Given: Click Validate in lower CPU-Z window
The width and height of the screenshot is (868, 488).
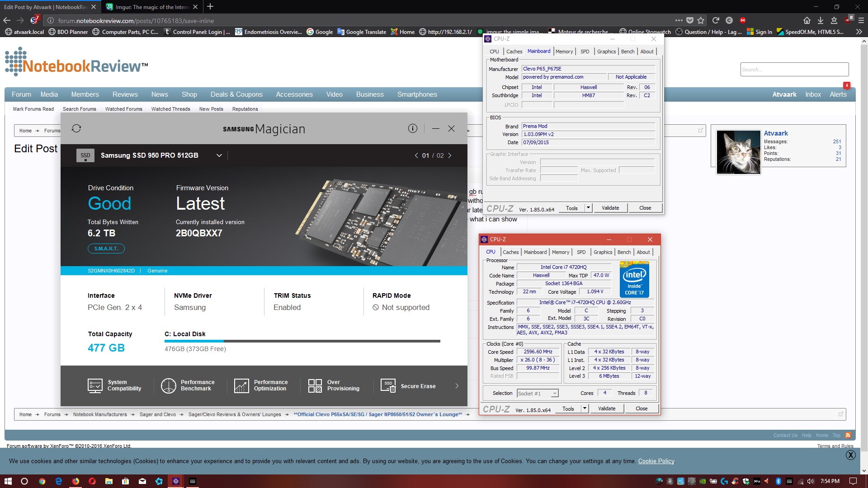Looking at the screenshot, I should coord(607,408).
